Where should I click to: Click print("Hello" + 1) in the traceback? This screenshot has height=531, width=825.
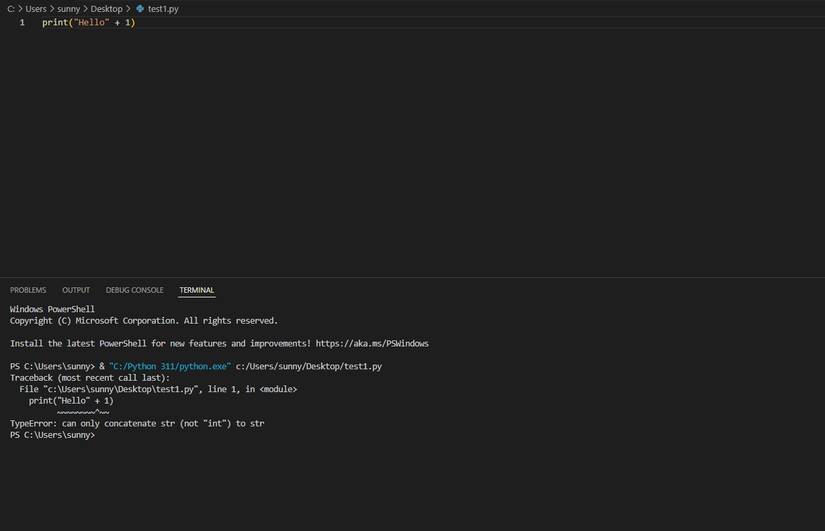[71, 401]
